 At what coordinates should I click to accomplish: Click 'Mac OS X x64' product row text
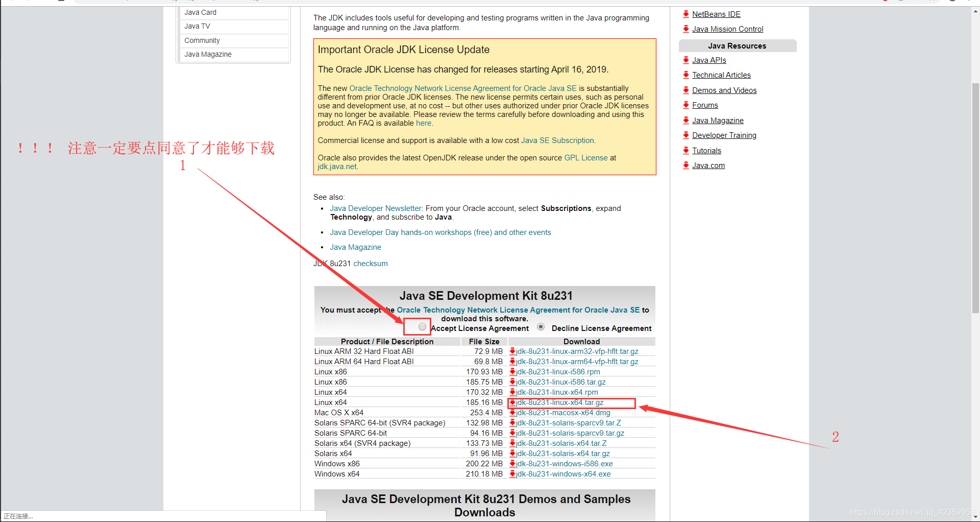pos(339,413)
